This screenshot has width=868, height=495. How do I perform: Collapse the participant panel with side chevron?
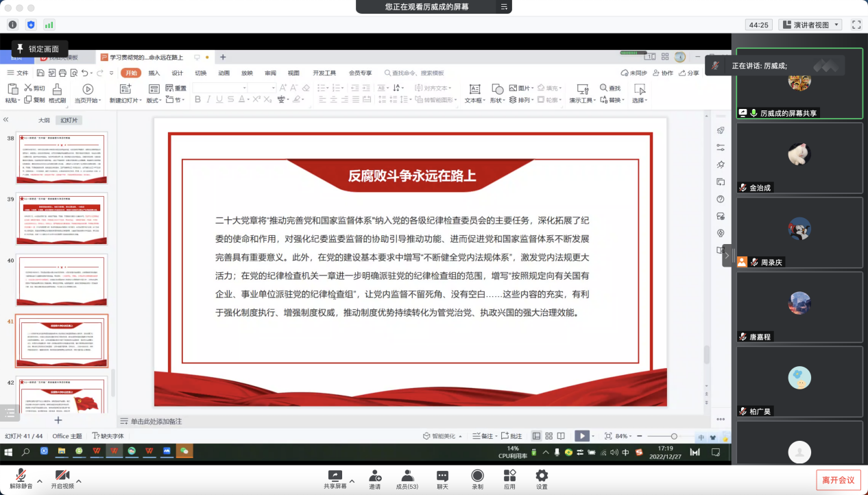pyautogui.click(x=727, y=256)
